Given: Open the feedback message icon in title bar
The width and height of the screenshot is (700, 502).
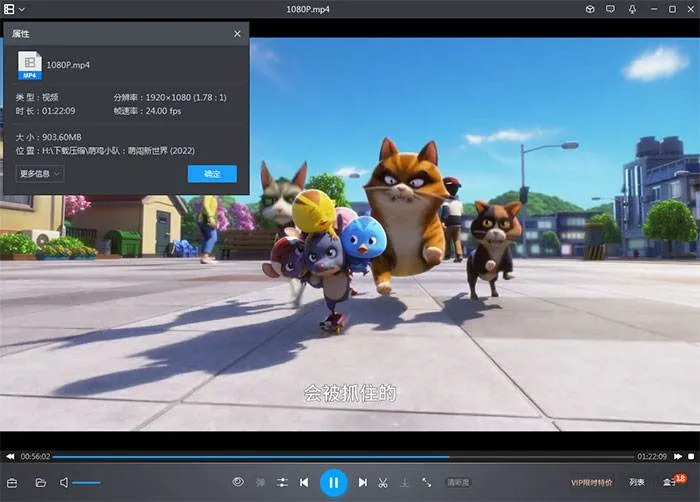Looking at the screenshot, I should [x=610, y=9].
